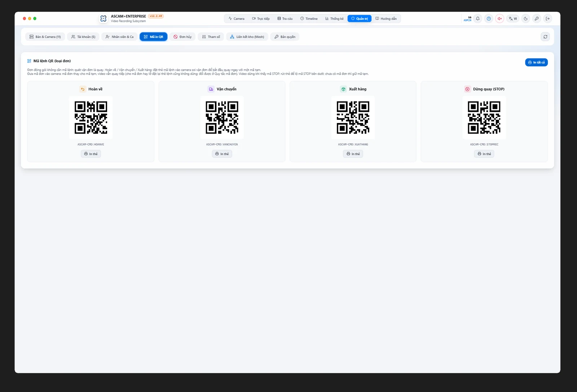Switch language with the VI button

pos(513,19)
